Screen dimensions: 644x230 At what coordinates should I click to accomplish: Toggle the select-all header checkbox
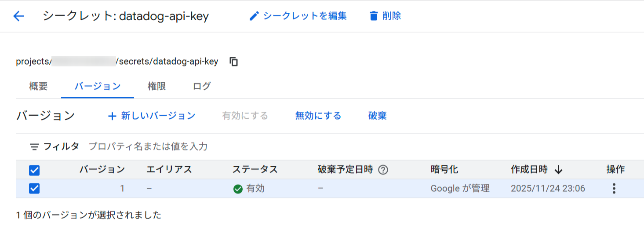[x=34, y=170]
